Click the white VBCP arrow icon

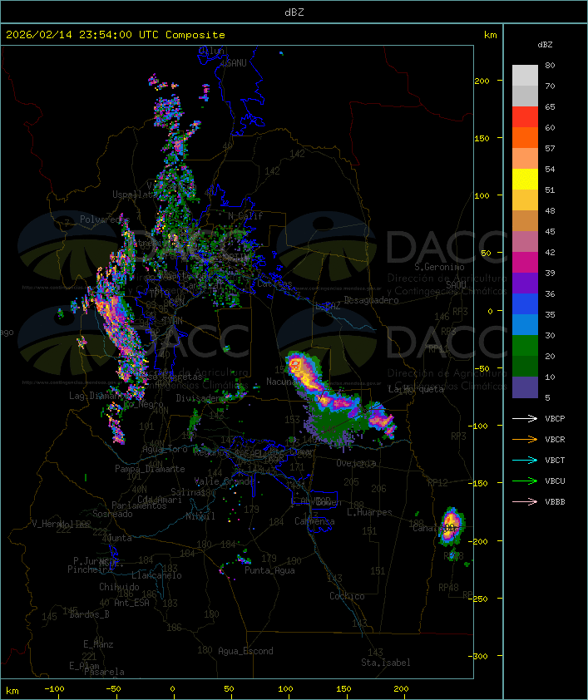525,418
